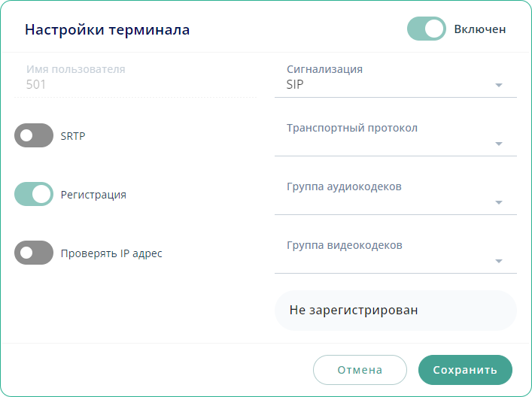Enable the Проверять IP адрес switch
The height and width of the screenshot is (397, 532).
point(34,253)
